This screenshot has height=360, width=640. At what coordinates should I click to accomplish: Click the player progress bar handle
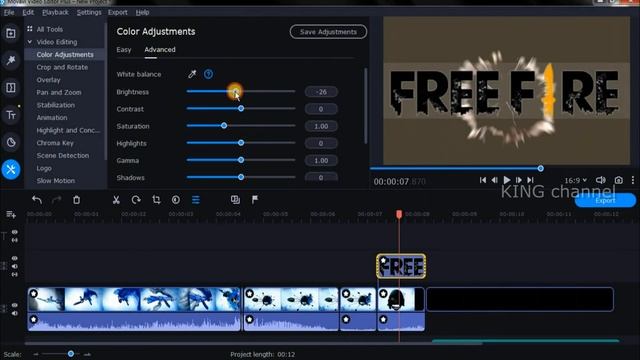click(540, 168)
